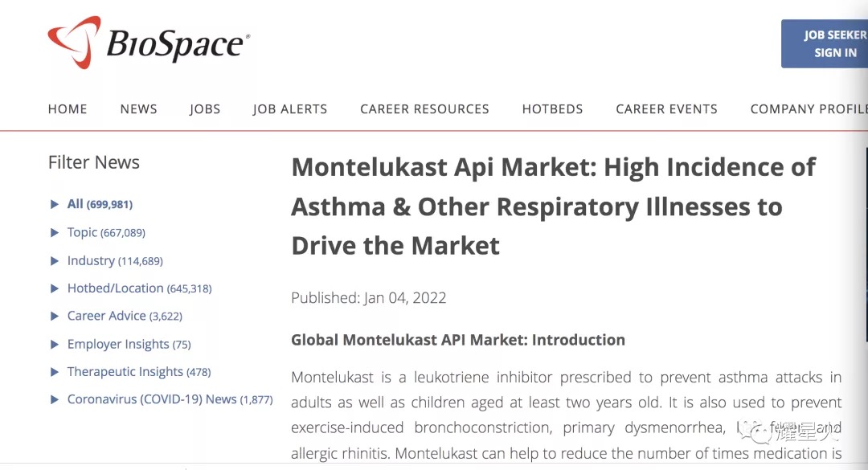Expand the Employer Insights filter arrow
Viewport: 868px width, 470px height.
(x=55, y=345)
